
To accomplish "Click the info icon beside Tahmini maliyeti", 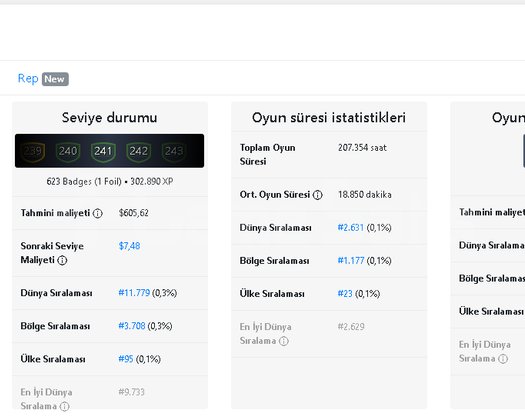I will tap(97, 213).
